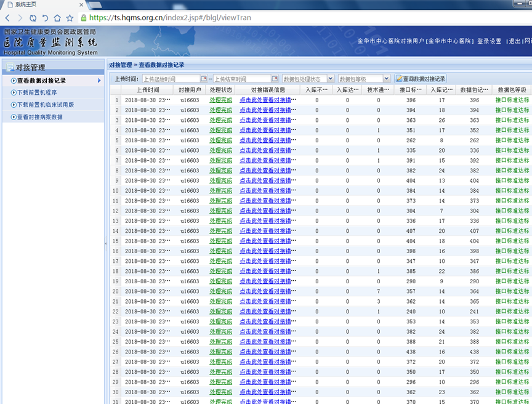Open 下载前置机临床试用版 in the sidebar

pos(46,105)
